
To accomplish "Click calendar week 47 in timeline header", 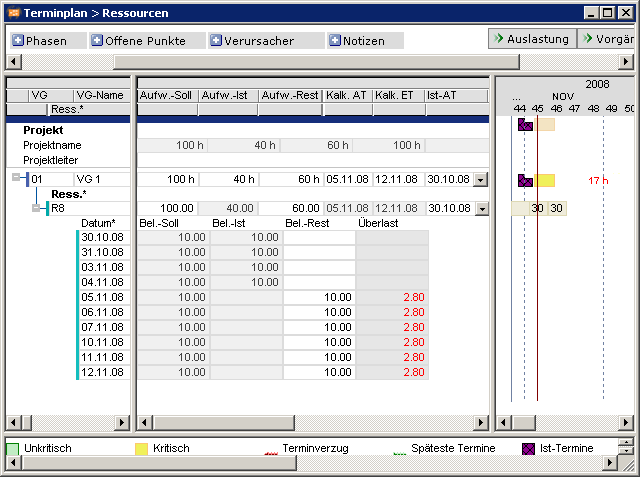I will pos(574,109).
